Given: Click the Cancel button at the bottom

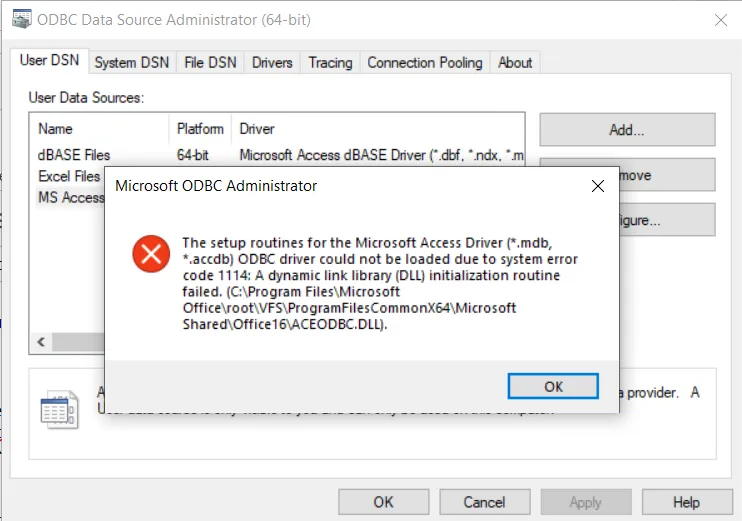Looking at the screenshot, I should point(484,502).
